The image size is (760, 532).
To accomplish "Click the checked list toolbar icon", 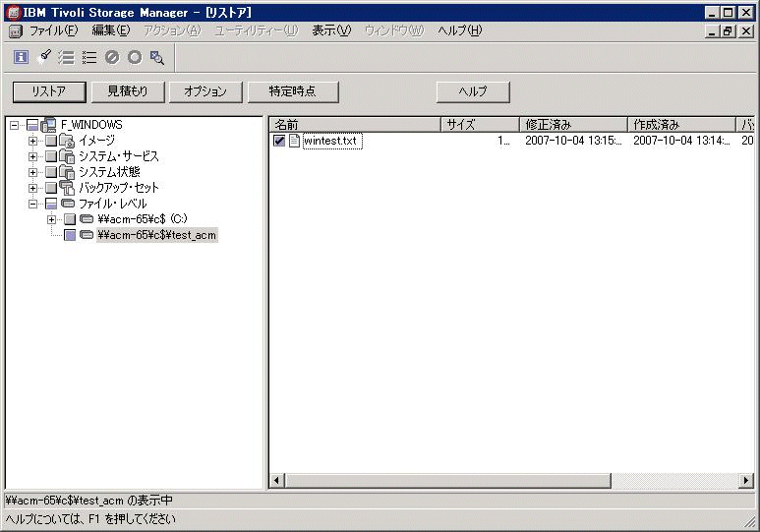I will pyautogui.click(x=67, y=57).
